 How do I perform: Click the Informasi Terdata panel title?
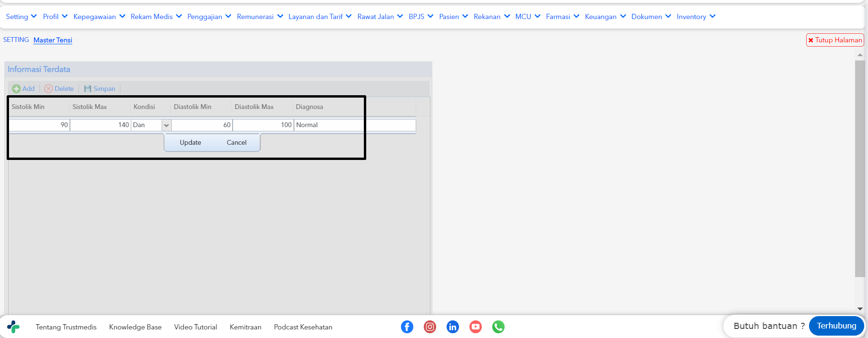(39, 69)
